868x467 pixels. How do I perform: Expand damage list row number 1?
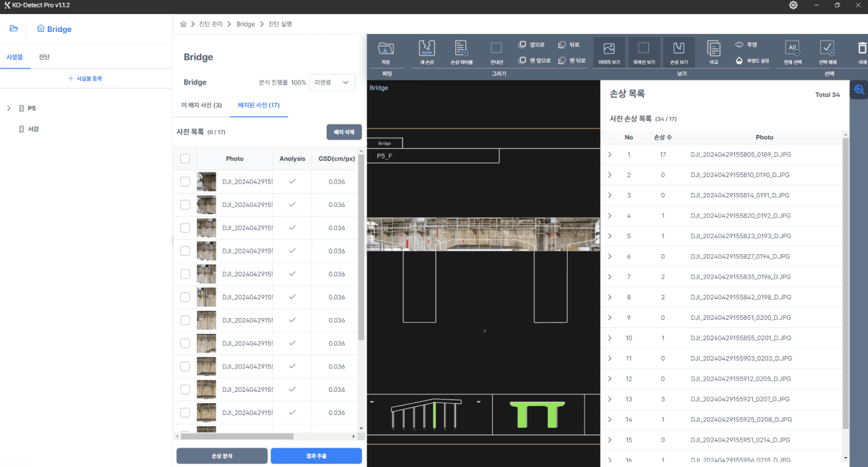[610, 155]
